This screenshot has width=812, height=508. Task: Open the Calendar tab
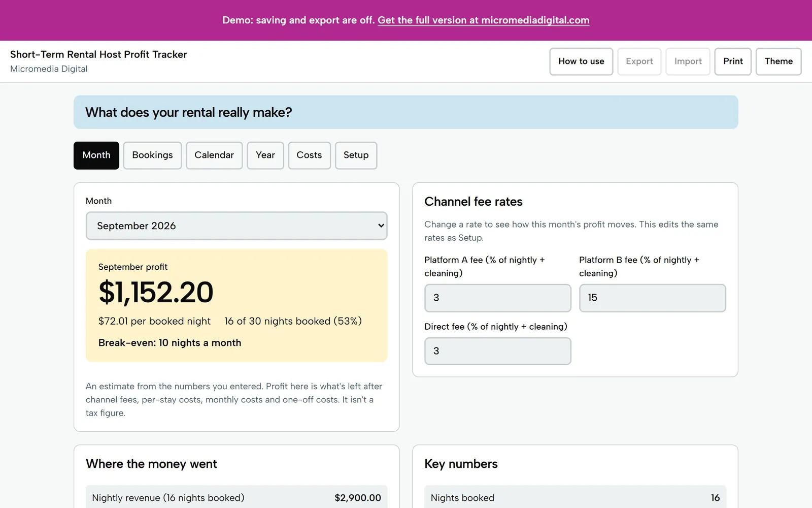214,155
